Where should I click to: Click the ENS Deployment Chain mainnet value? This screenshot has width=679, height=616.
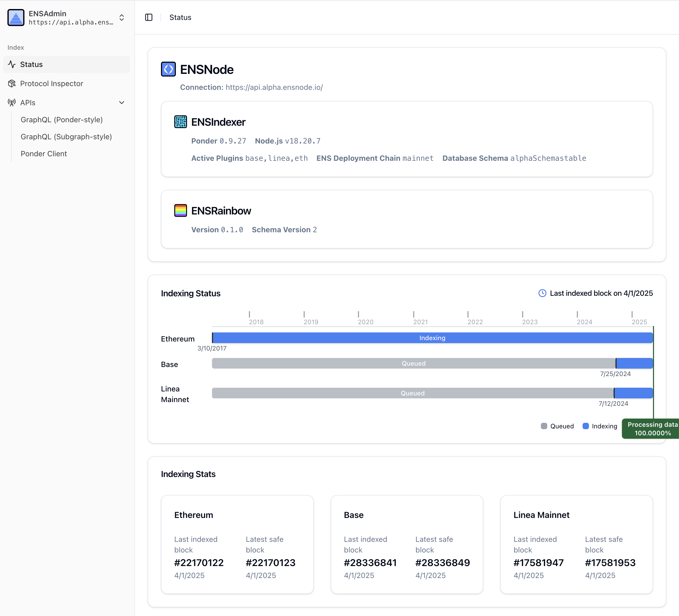418,158
